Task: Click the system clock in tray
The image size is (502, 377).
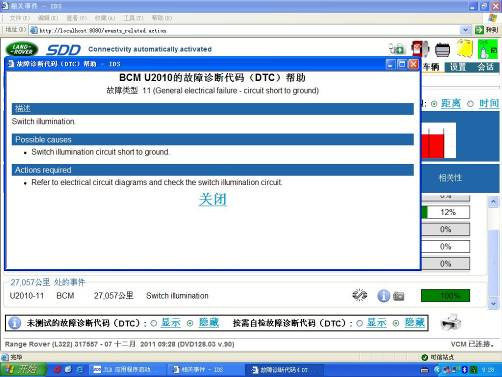Action: (x=488, y=370)
